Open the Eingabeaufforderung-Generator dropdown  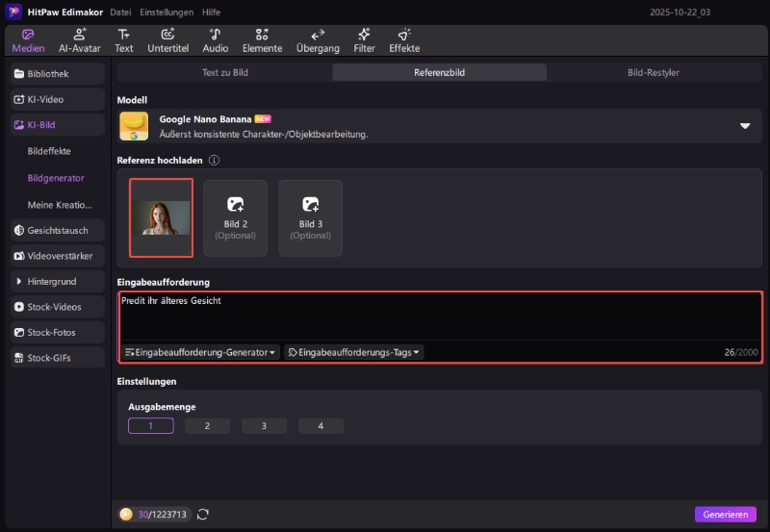pyautogui.click(x=200, y=353)
